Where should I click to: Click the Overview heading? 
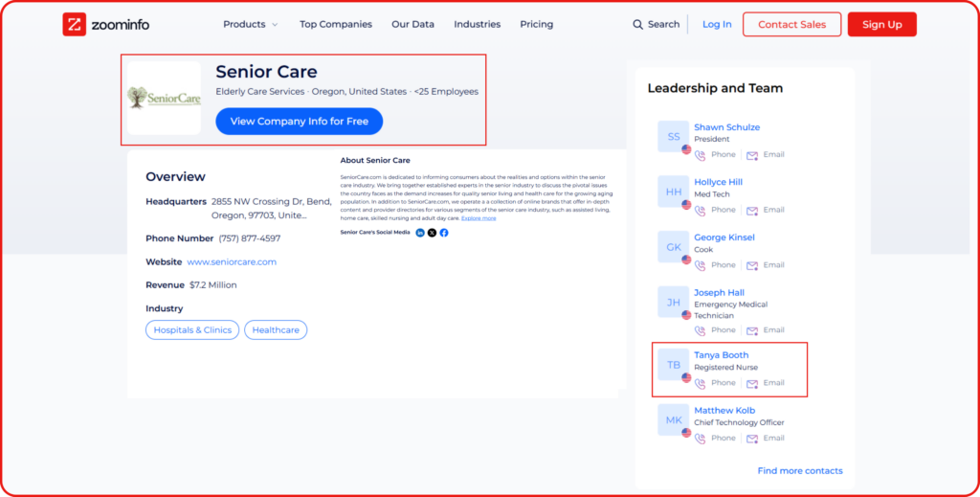tap(176, 176)
